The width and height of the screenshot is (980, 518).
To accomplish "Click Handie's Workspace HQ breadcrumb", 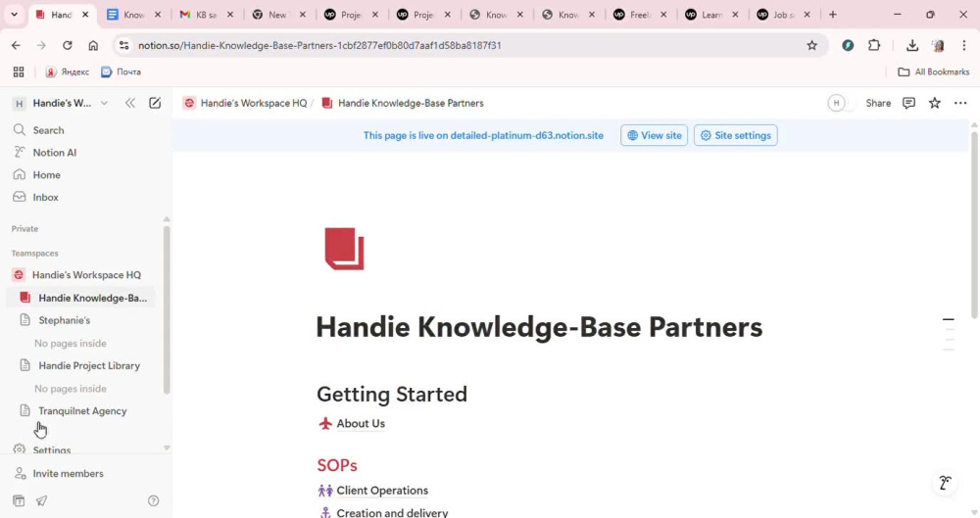I will click(x=245, y=103).
